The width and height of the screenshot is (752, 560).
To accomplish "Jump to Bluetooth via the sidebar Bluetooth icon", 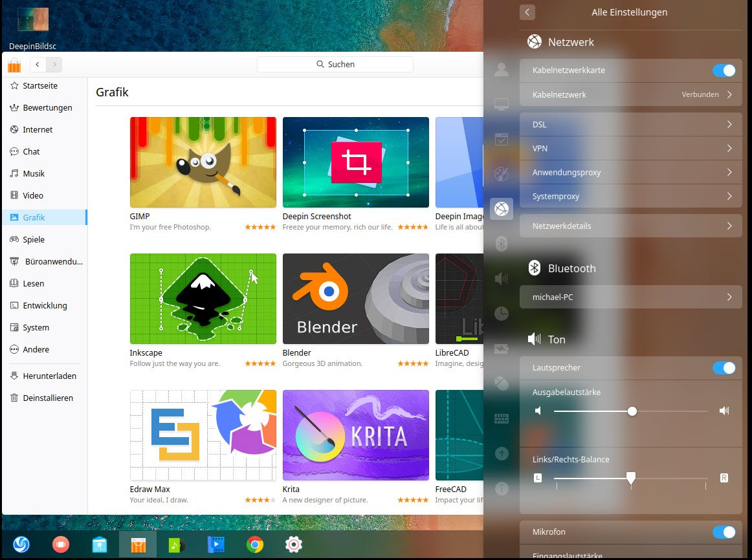I will coord(501,244).
